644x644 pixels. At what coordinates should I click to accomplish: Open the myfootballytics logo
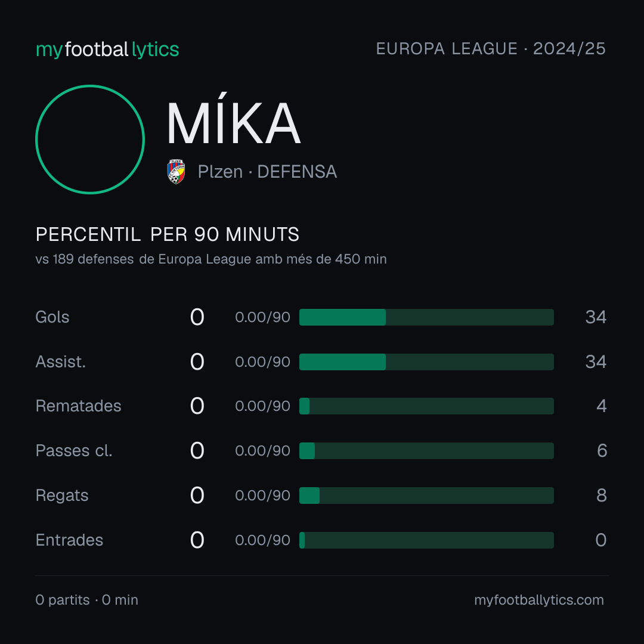point(107,49)
